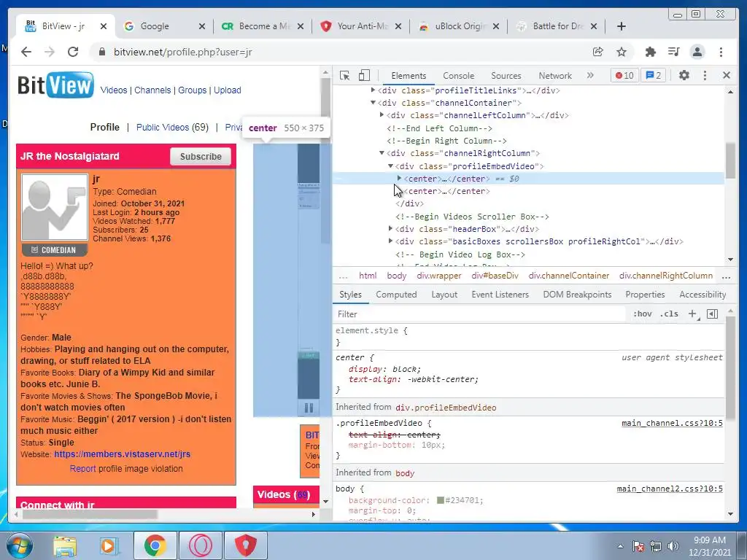Select the Computed styles tab
Screen dimensions: 747x560
click(x=396, y=295)
